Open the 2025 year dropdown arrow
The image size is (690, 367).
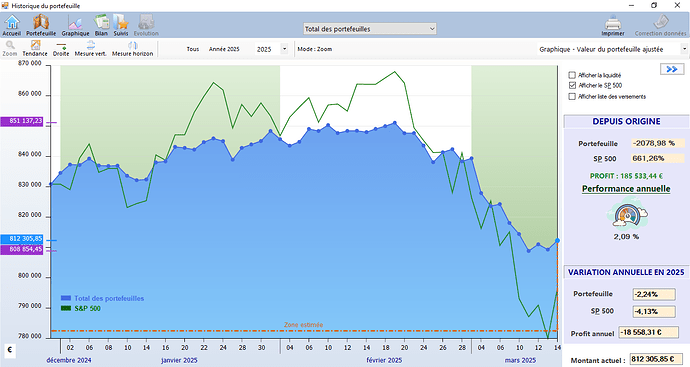point(284,49)
